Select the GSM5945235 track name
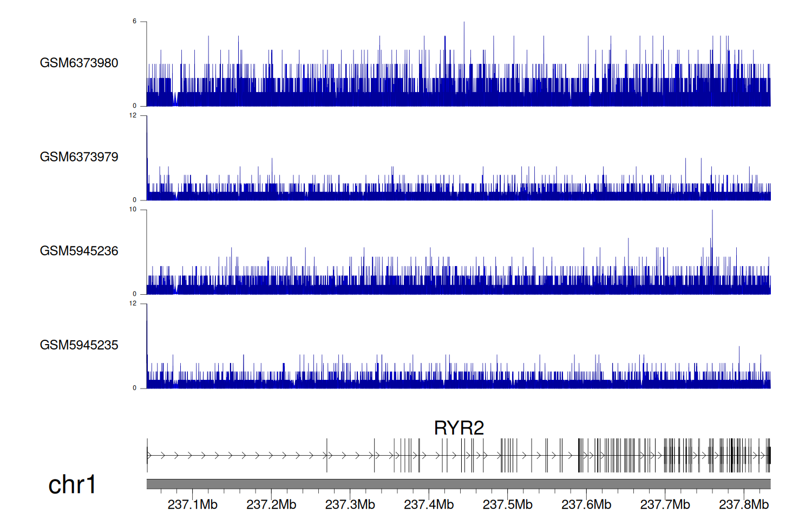812x531 pixels. [79, 345]
